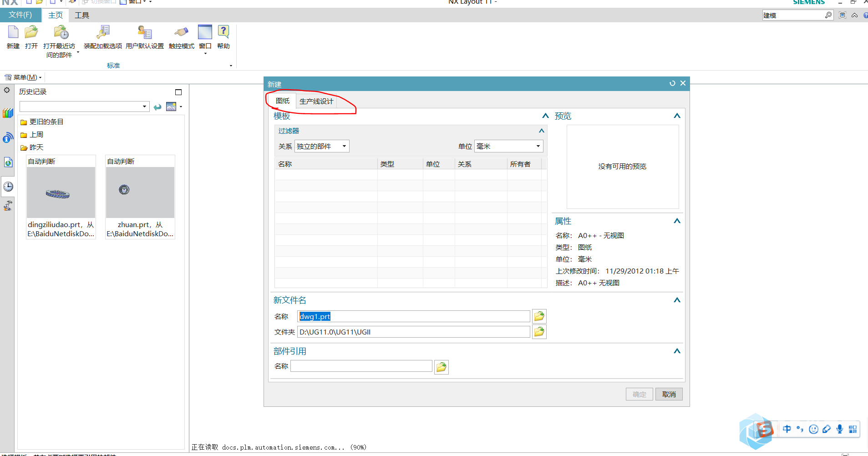
Task: Select the Drawing (图纸) tab
Action: click(283, 101)
